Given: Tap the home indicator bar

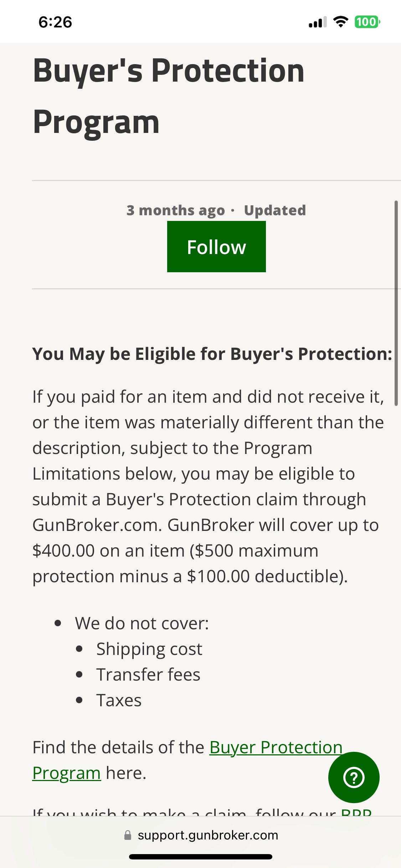Looking at the screenshot, I should [200, 857].
